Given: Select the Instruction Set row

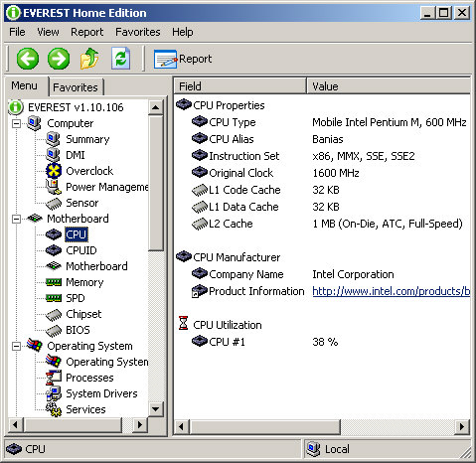Looking at the screenshot, I should pos(322,156).
